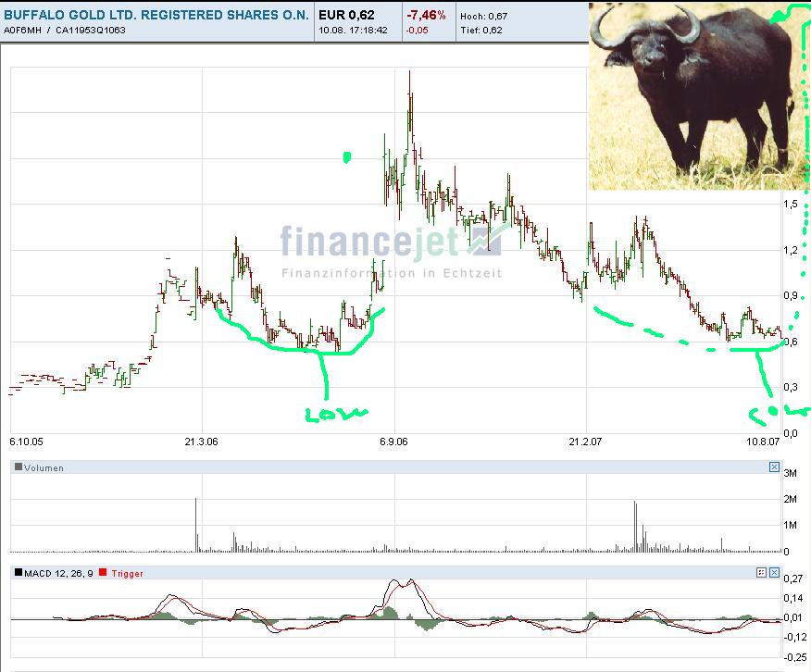Select Buffalo Gold Ltd. stock title

(x=156, y=16)
